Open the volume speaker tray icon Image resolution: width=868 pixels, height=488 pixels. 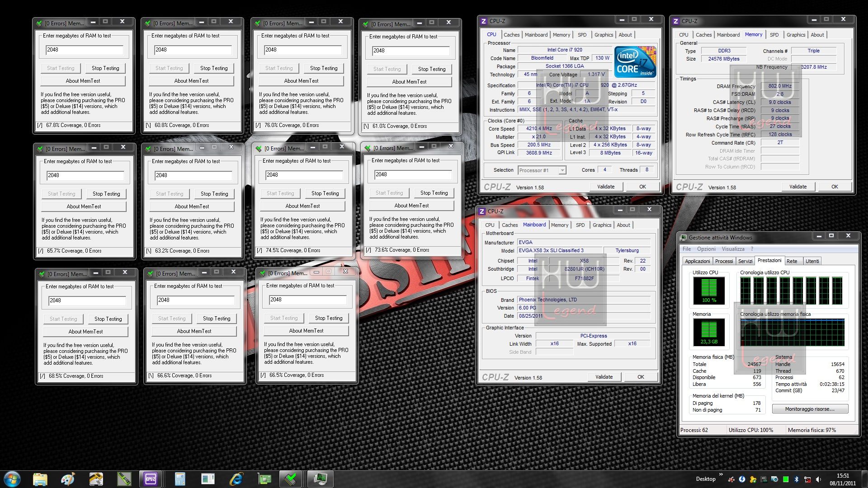[818, 479]
